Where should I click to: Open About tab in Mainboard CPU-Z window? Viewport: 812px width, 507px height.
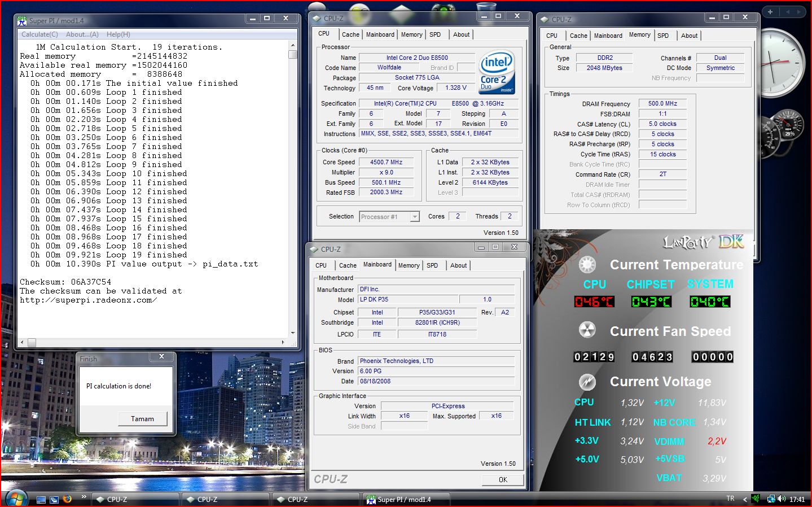459,265
